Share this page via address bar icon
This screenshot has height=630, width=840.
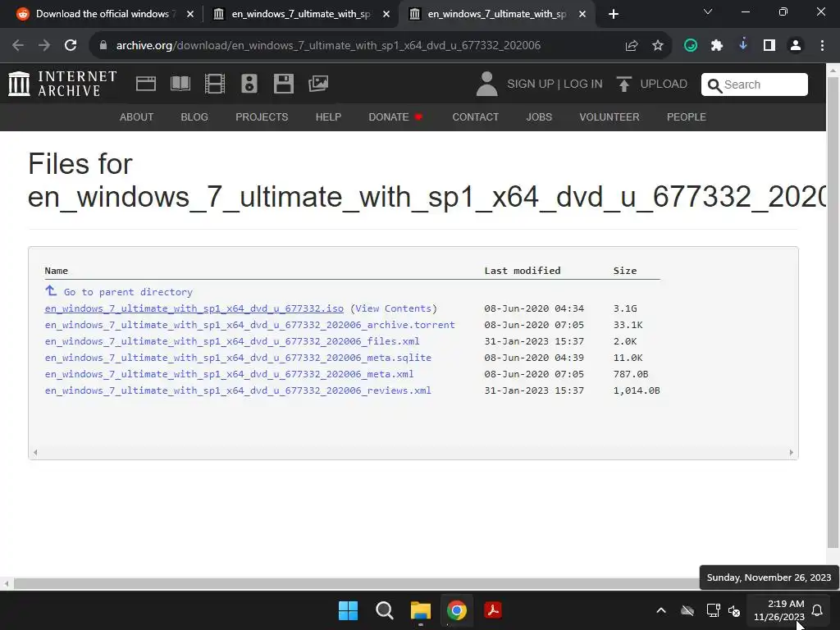pyautogui.click(x=632, y=46)
